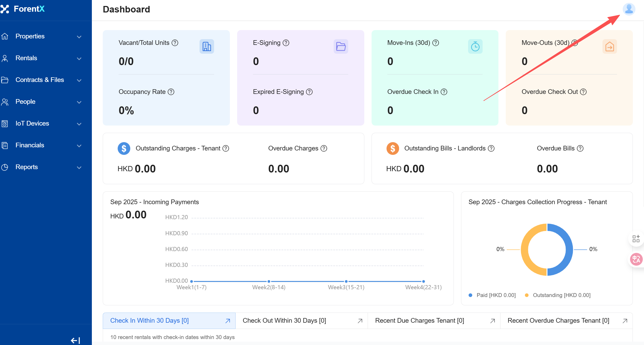Show help tooltip for Occupancy Rate
Screen dimensions: 644x345
click(171, 92)
